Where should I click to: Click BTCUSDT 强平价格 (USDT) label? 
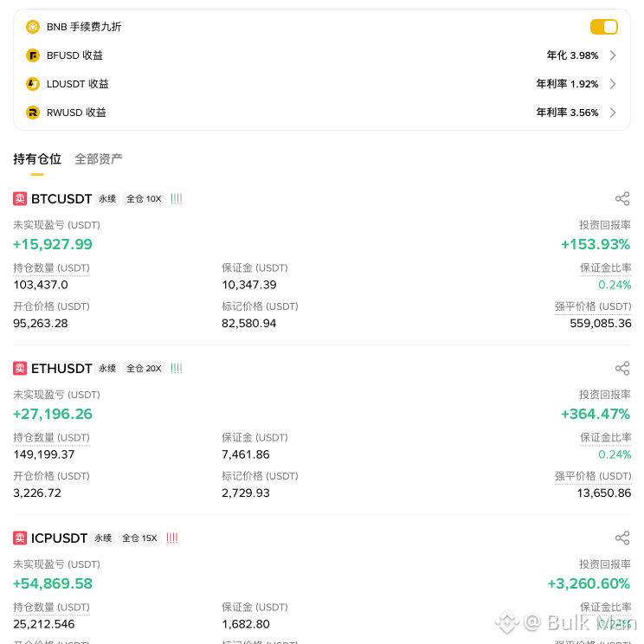click(x=593, y=306)
